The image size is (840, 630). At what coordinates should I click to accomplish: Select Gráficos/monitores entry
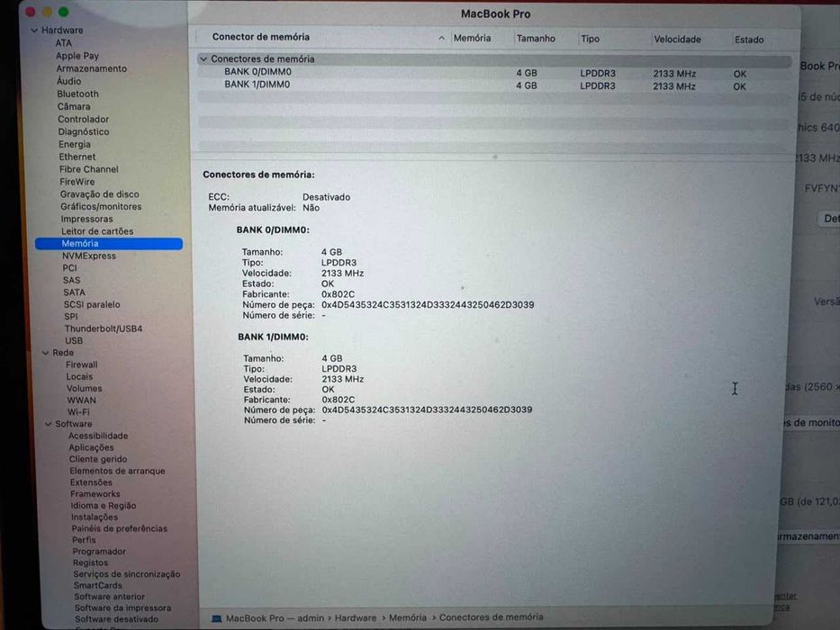click(101, 206)
